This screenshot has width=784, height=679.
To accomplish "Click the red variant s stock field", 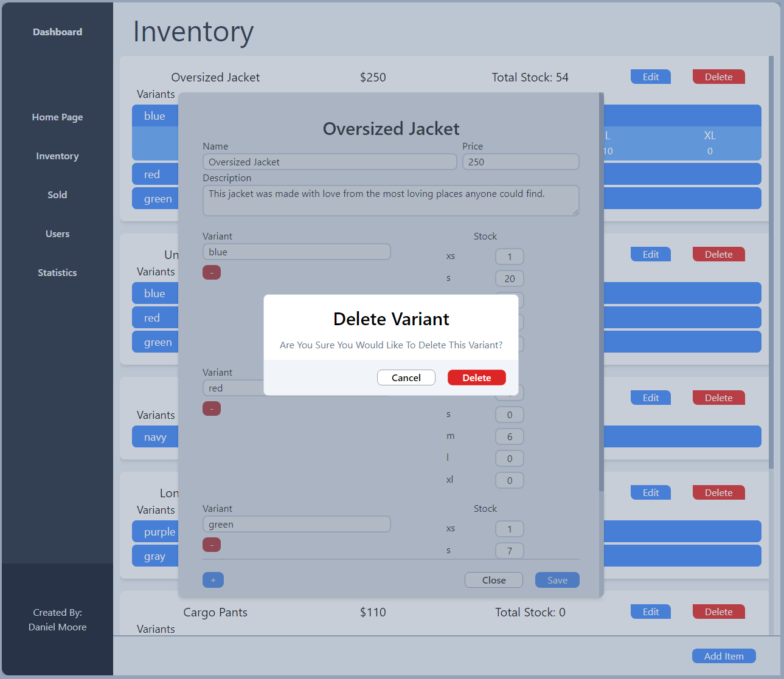I will tap(510, 415).
